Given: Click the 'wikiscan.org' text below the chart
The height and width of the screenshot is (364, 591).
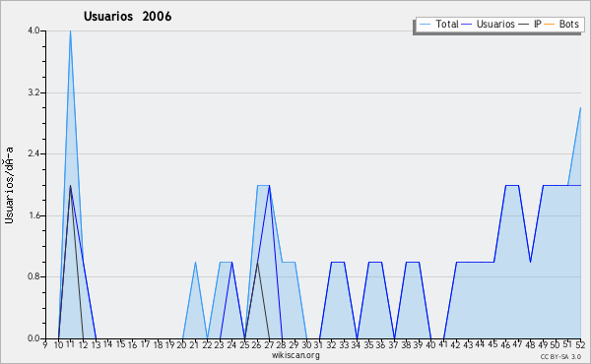Looking at the screenshot, I should 295,355.
